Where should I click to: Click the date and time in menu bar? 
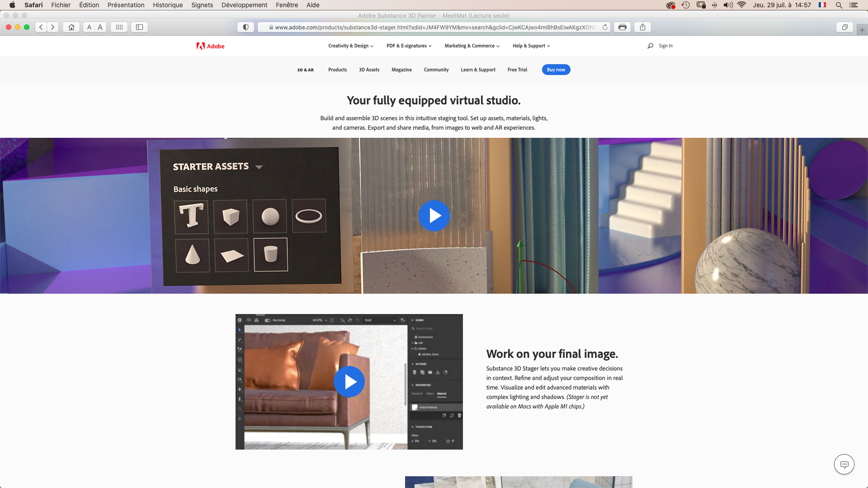pos(782,5)
